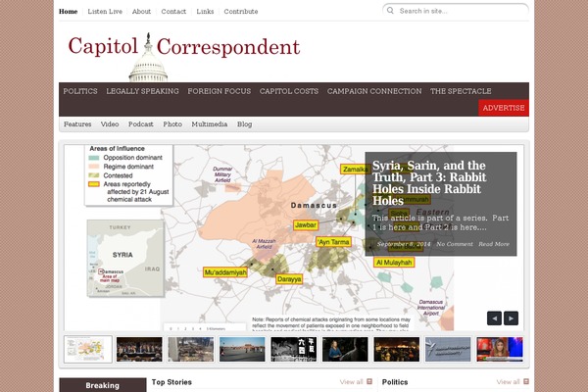Viewport: 588px width, 392px height.
Task: Open the Podcast submenu item
Action: [141, 124]
